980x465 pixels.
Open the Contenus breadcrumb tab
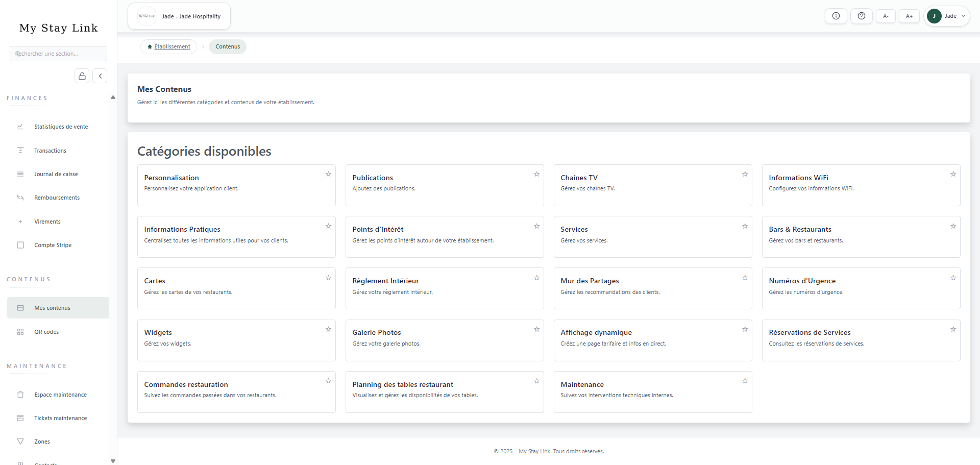[227, 46]
